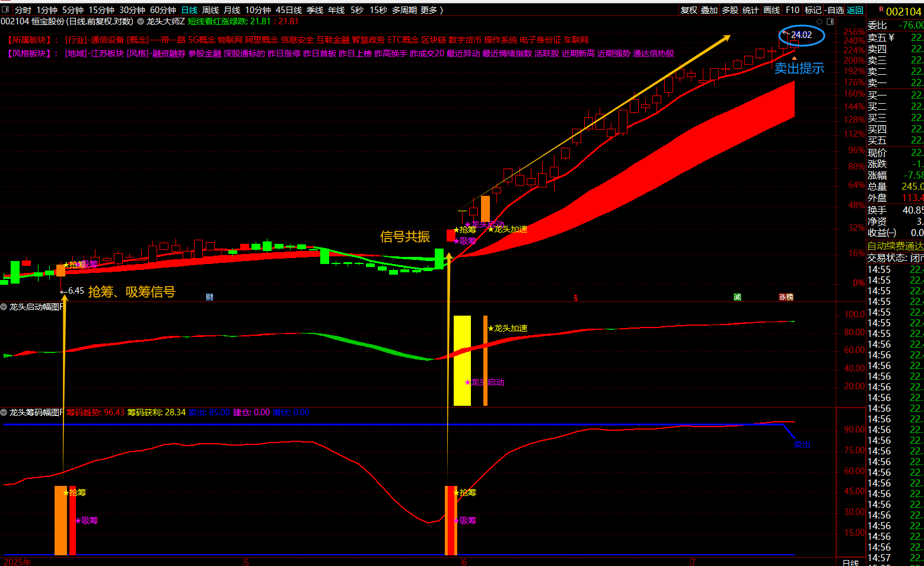Click the 财 marker on the date axis
Screen dimensions: 924x566
pyautogui.click(x=209, y=297)
